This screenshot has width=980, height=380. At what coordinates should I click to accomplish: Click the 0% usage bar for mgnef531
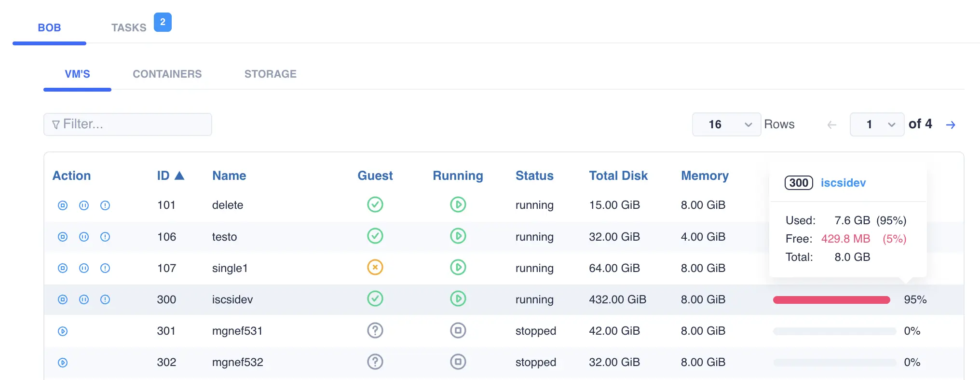point(834,331)
